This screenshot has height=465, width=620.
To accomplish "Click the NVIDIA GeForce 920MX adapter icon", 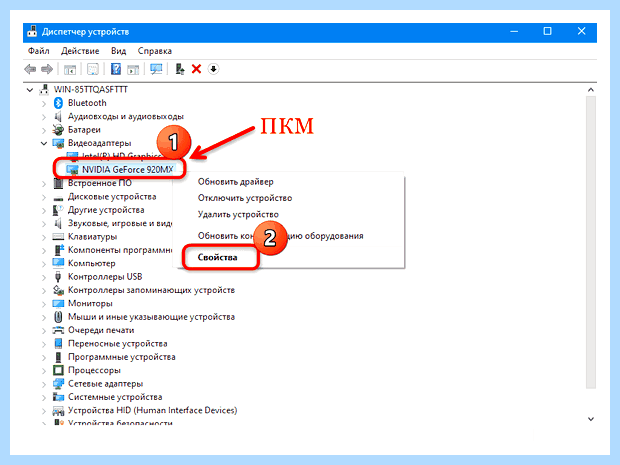I will (x=72, y=170).
